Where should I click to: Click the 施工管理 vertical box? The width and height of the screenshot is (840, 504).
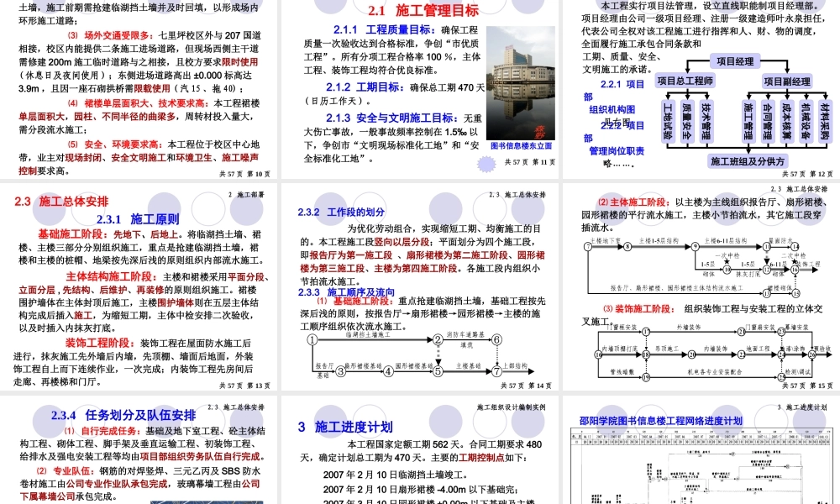point(748,121)
